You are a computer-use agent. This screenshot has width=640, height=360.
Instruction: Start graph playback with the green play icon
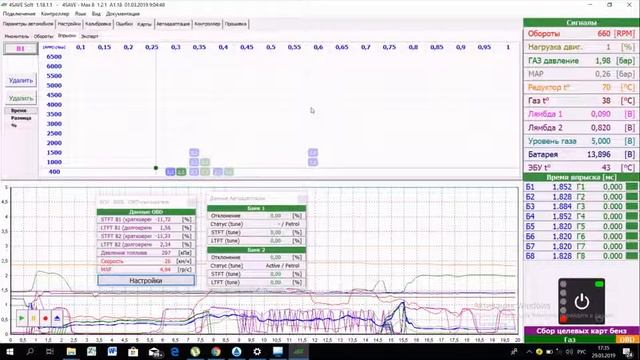[22, 318]
